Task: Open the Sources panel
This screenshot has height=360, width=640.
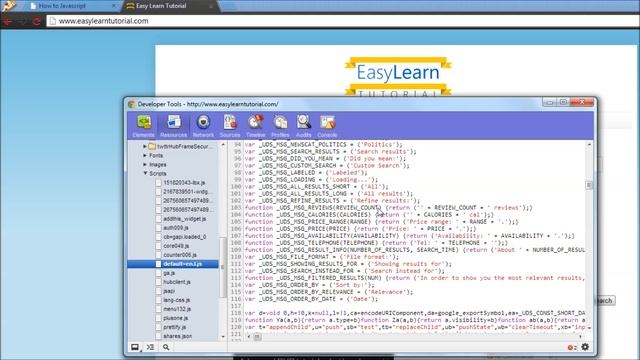Action: (x=230, y=126)
